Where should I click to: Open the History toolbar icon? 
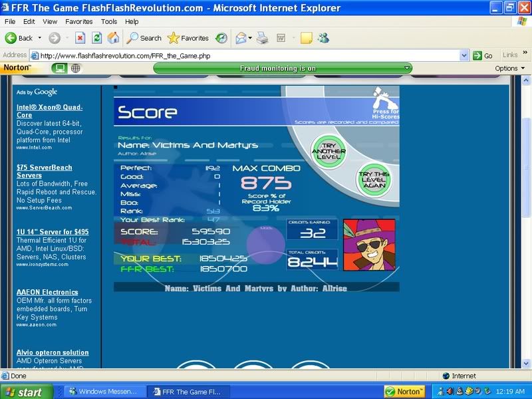pos(221,38)
